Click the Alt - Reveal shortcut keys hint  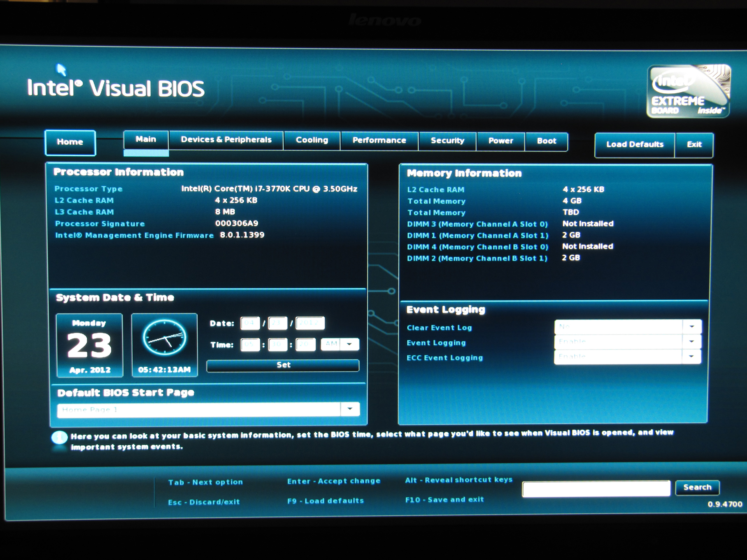click(x=459, y=480)
